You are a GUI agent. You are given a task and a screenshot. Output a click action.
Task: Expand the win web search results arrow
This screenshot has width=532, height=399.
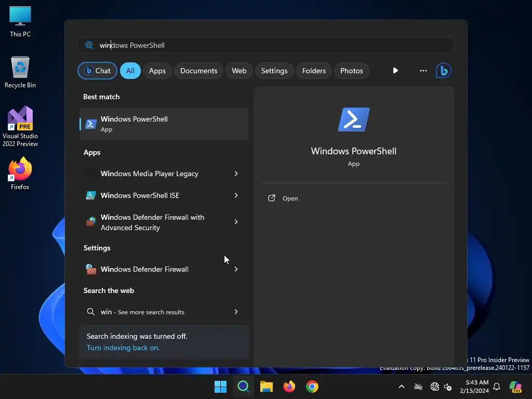click(x=236, y=312)
